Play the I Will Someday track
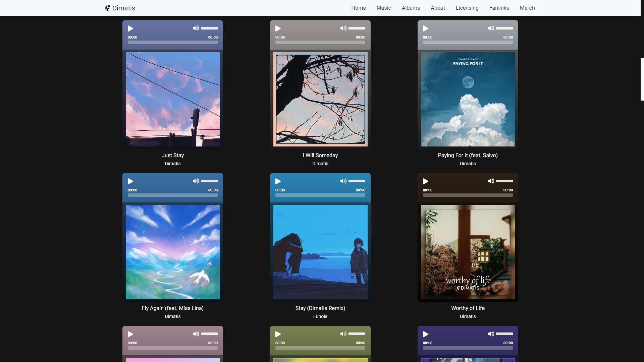This screenshot has height=362, width=644. coord(278,28)
